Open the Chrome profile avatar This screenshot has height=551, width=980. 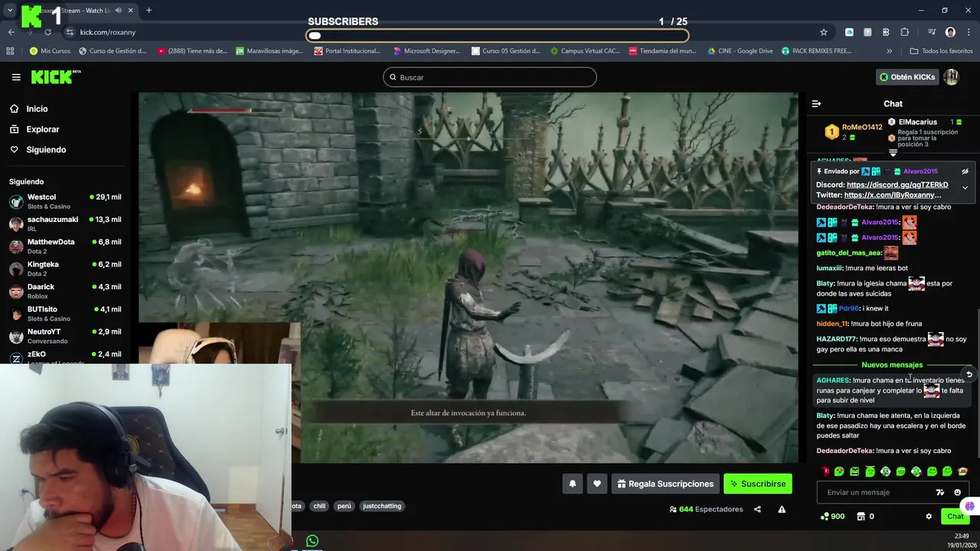coord(950,32)
